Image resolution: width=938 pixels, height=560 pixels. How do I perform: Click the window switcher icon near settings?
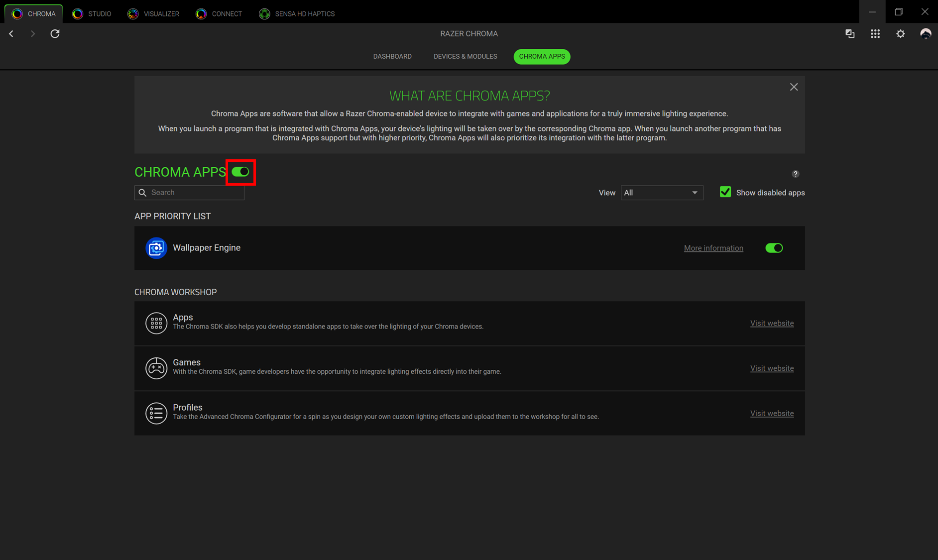tap(850, 33)
